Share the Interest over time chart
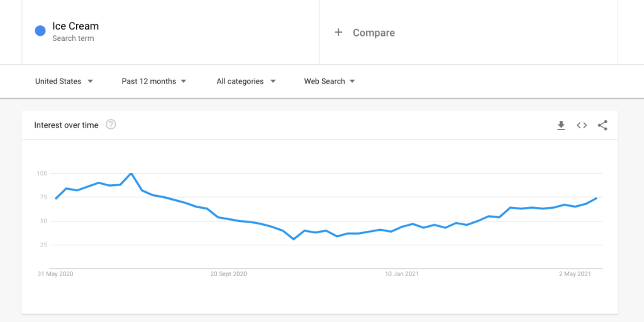The width and height of the screenshot is (644, 322). click(x=602, y=125)
